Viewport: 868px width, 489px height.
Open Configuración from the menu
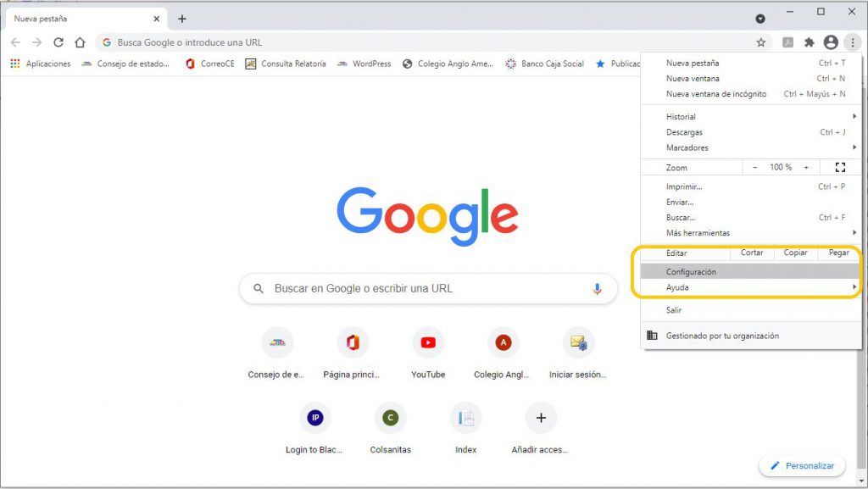(x=751, y=271)
